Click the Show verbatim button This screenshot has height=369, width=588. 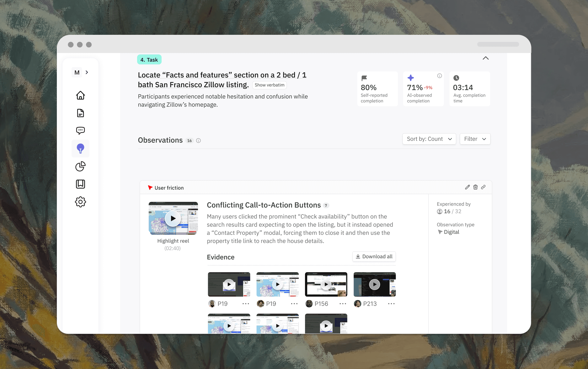(270, 85)
